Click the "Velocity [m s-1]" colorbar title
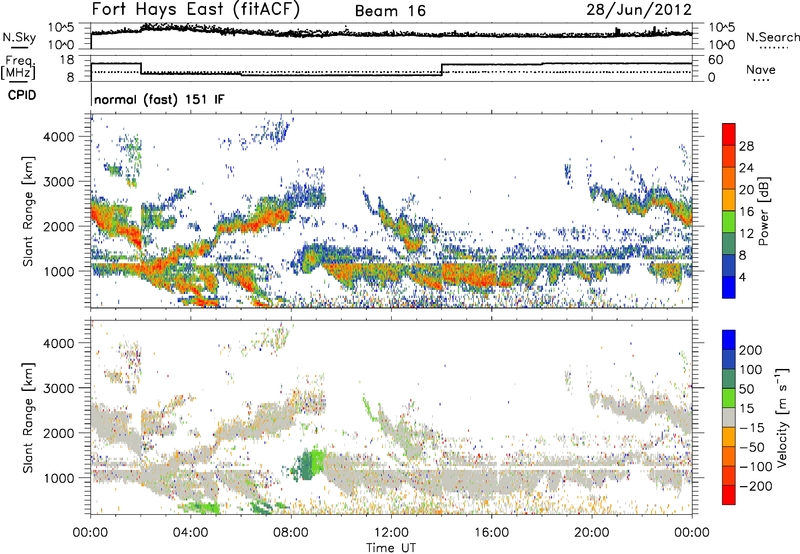Viewport: 800px width, 554px height. pyautogui.click(x=782, y=417)
